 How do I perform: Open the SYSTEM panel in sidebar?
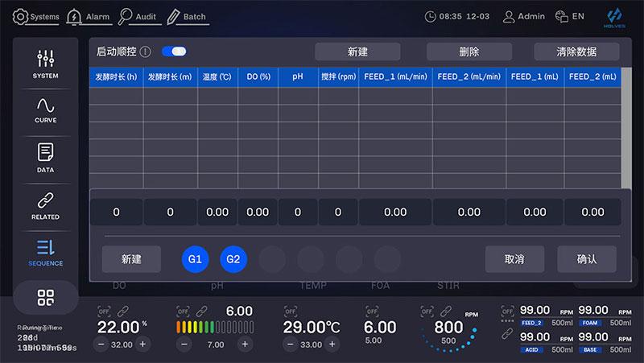coord(45,64)
